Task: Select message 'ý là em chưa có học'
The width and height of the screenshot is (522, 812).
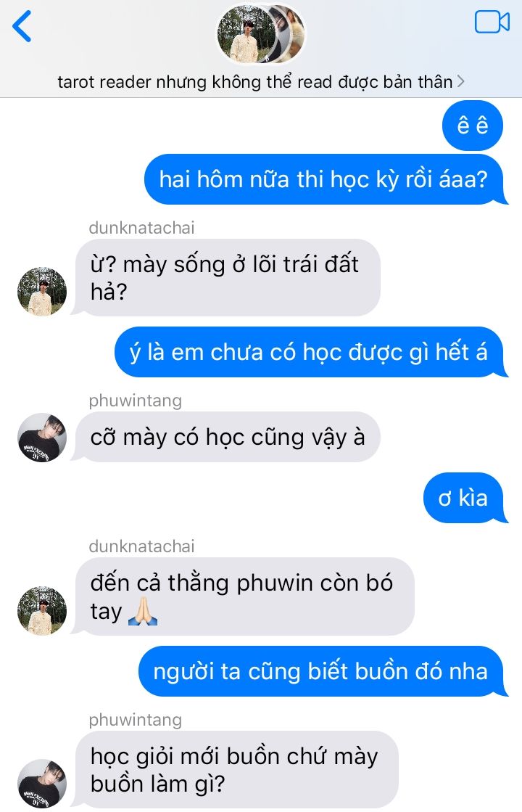Action: 310,352
